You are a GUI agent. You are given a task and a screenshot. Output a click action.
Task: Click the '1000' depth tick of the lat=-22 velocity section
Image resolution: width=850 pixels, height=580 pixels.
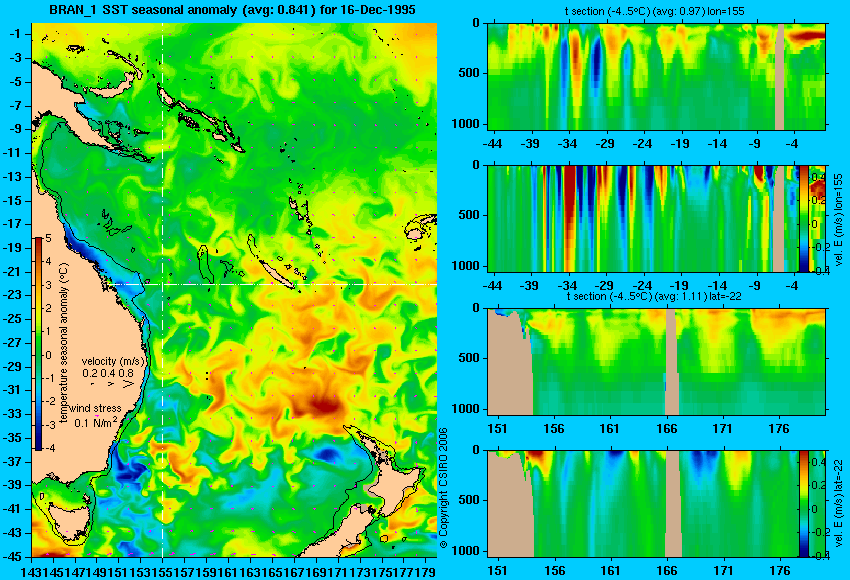click(x=466, y=551)
